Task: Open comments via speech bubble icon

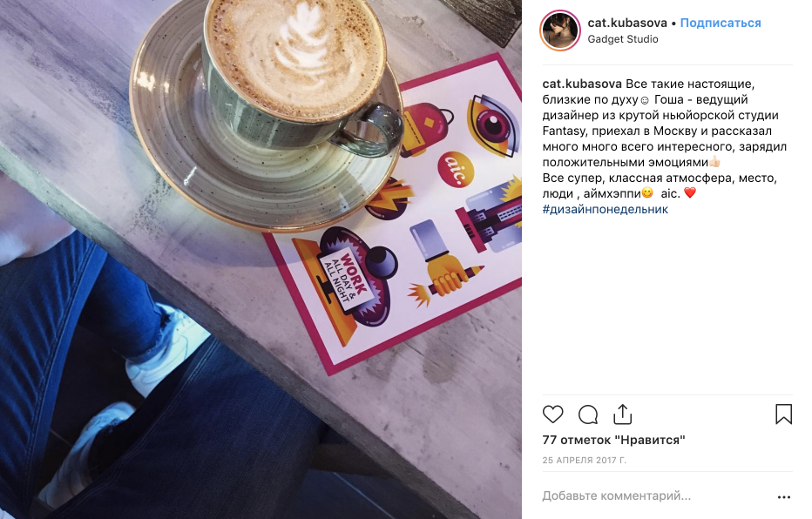Action: pos(588,415)
